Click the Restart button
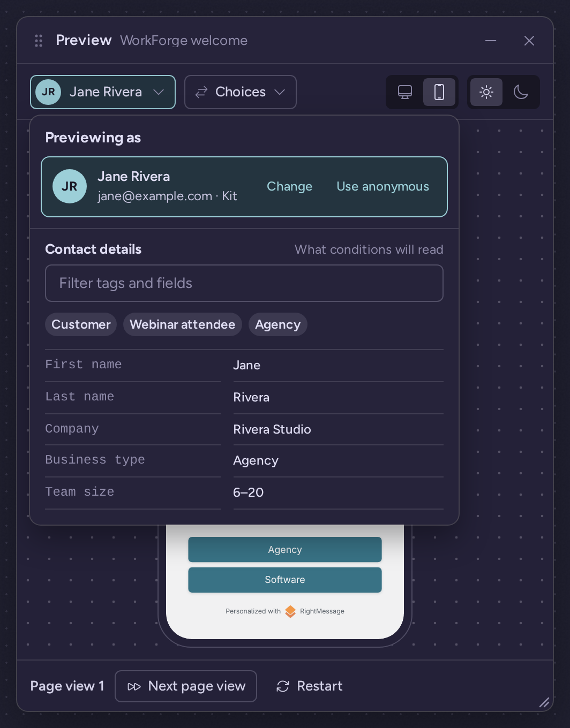570x728 pixels. (310, 686)
